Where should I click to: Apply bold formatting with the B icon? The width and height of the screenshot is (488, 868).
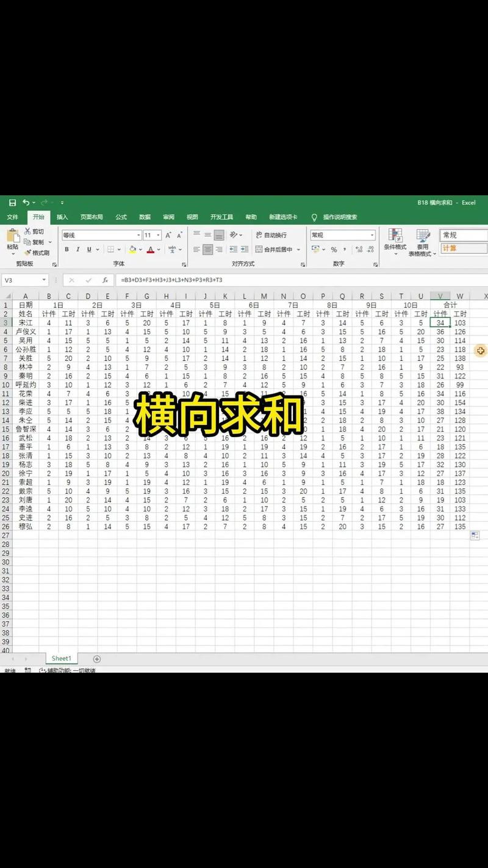click(x=66, y=248)
